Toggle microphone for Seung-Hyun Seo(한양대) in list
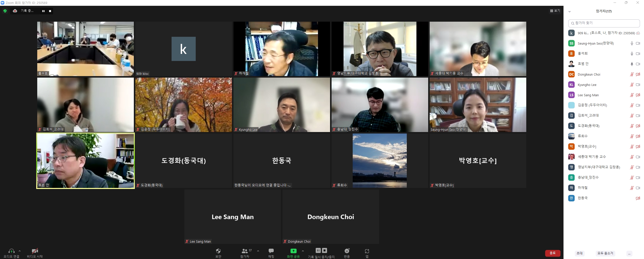The image size is (644, 259). [632, 43]
